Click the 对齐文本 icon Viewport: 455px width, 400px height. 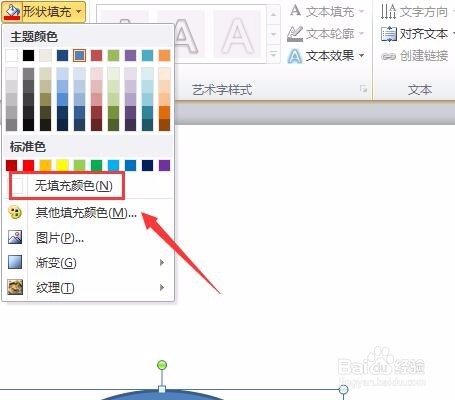click(x=388, y=34)
